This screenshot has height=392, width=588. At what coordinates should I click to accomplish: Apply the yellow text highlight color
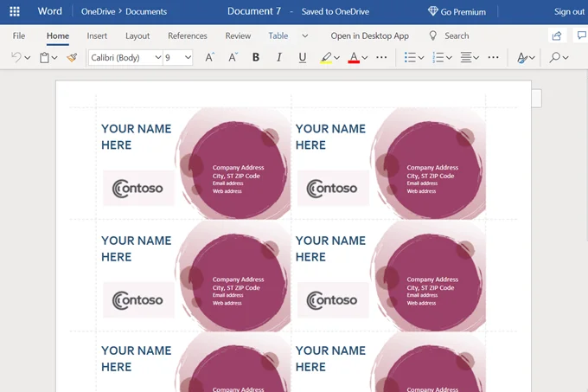(326, 57)
